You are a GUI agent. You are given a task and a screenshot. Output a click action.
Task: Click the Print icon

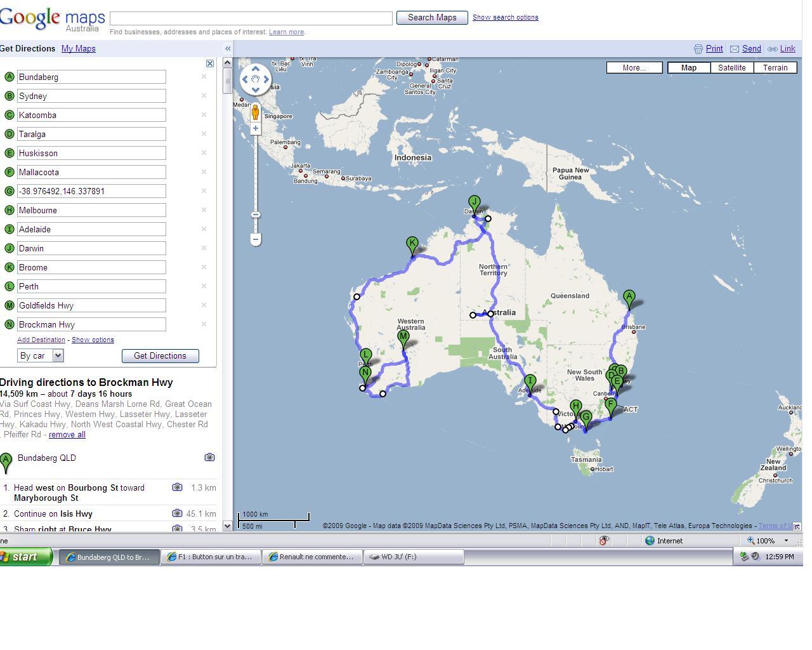click(698, 49)
